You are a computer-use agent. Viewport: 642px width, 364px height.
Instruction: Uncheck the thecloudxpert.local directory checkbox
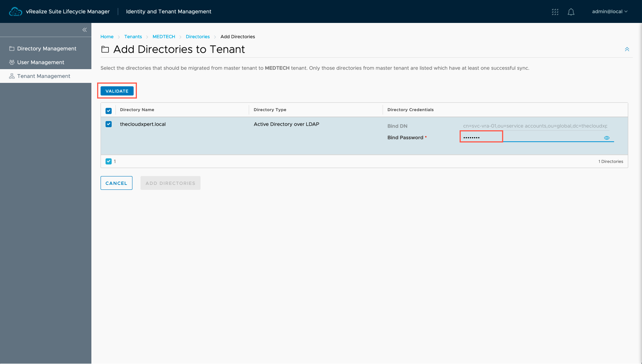coord(109,124)
